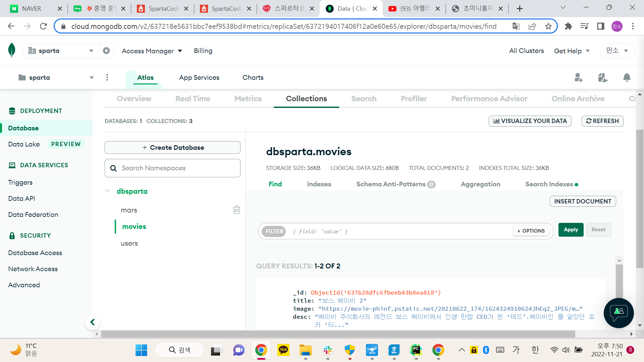Viewport: 644px width, 362px height.
Task: Switch to the Real Time tab
Action: (193, 99)
